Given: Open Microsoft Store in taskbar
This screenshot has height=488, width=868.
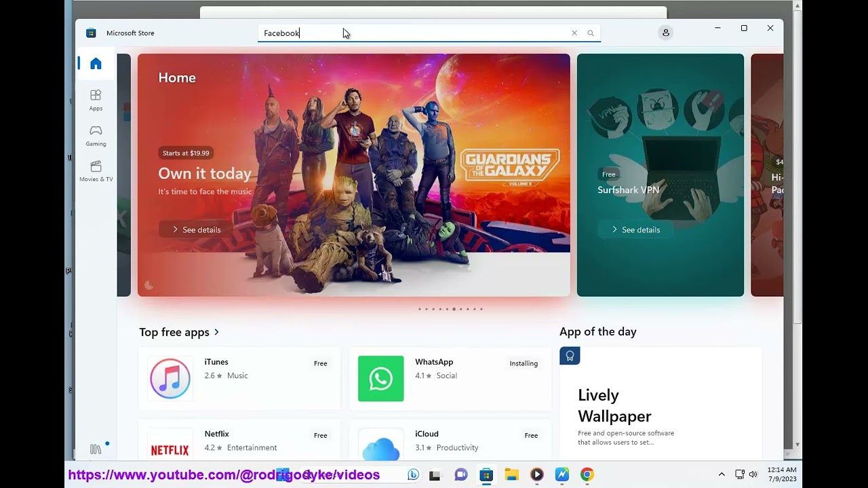Looking at the screenshot, I should [486, 475].
